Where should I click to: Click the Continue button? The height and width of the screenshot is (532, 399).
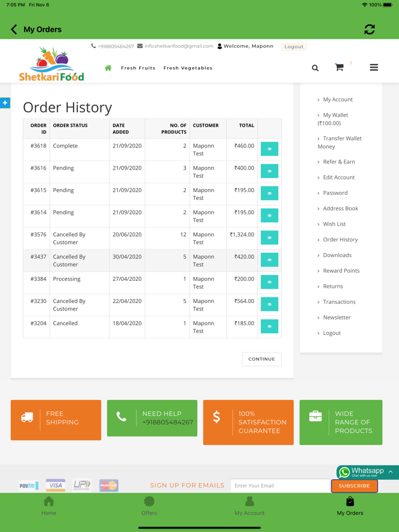pyautogui.click(x=262, y=359)
